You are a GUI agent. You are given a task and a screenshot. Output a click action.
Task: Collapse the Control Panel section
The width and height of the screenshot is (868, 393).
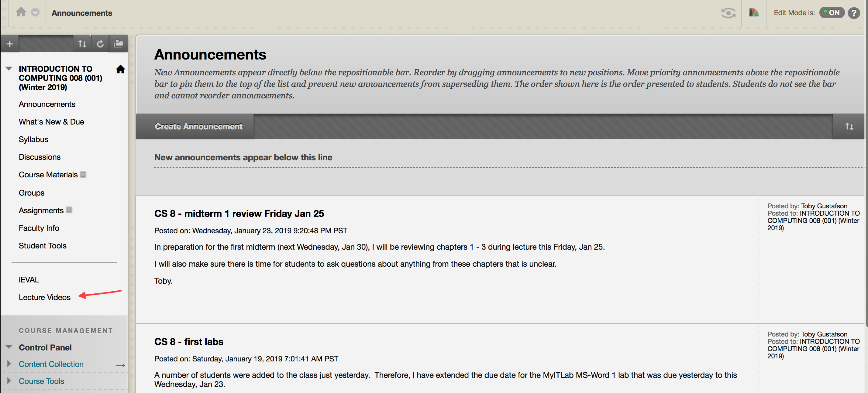coord(9,347)
